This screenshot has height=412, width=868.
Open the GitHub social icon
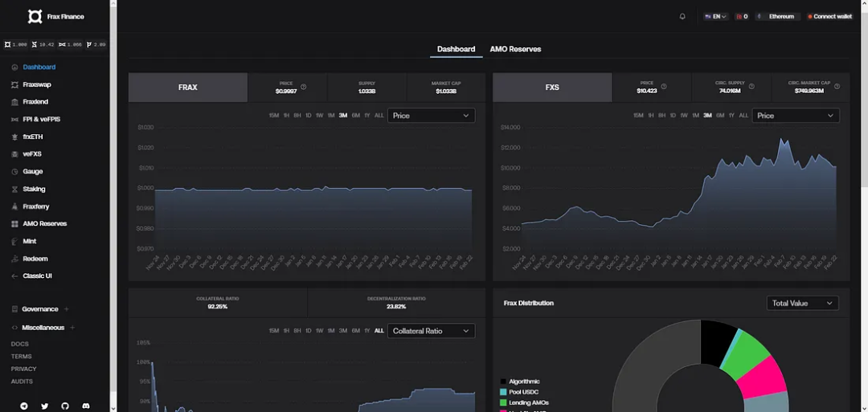(65, 406)
